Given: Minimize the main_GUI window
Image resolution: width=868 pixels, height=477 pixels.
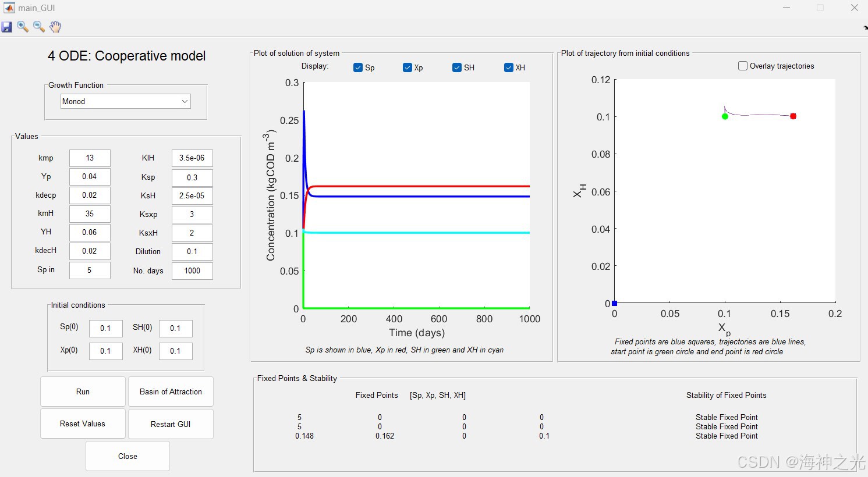Looking at the screenshot, I should 786,8.
